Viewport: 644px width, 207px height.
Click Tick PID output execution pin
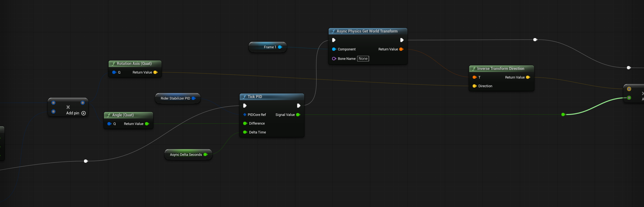(x=299, y=106)
